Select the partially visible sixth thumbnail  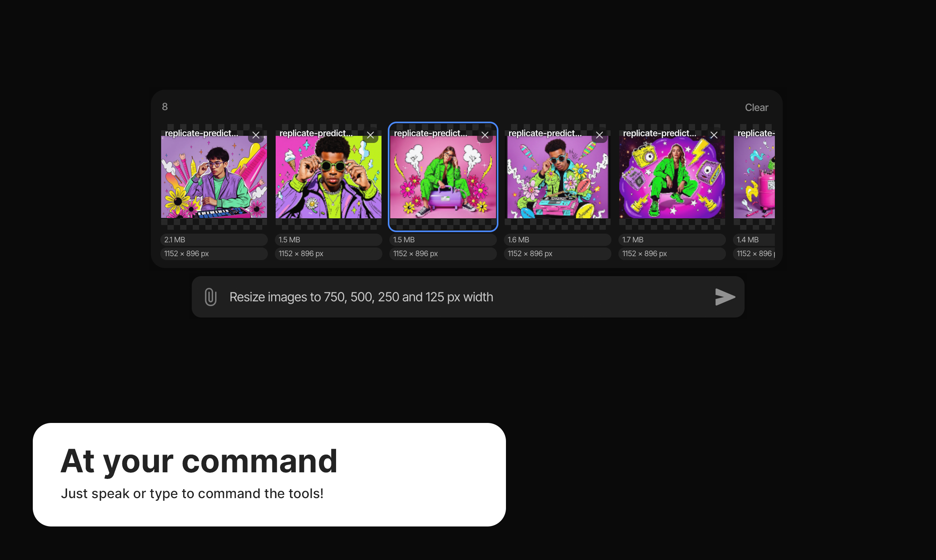pos(754,176)
